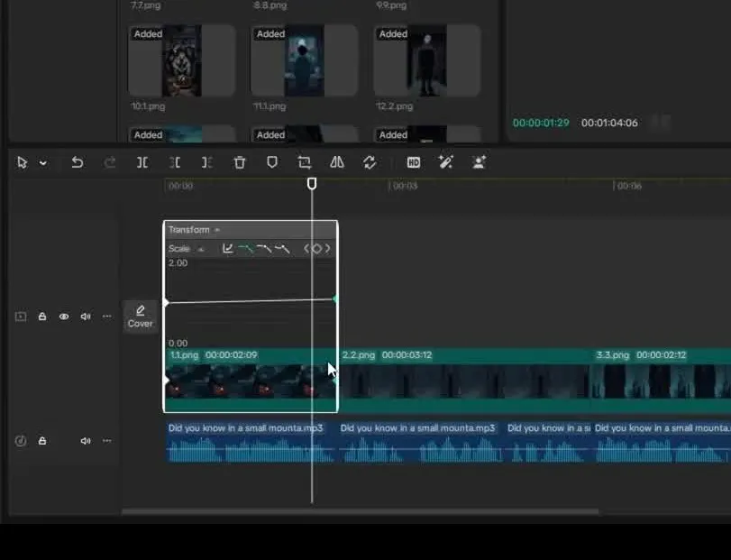Add a marker with shield-shaped icon
The height and width of the screenshot is (560, 731).
pos(272,162)
